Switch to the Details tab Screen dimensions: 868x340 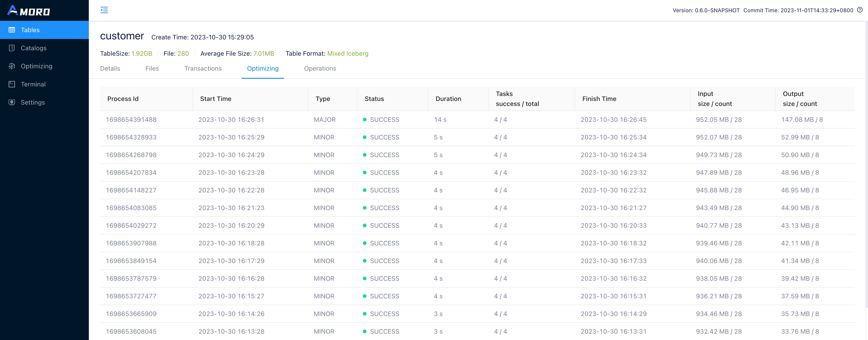(110, 68)
